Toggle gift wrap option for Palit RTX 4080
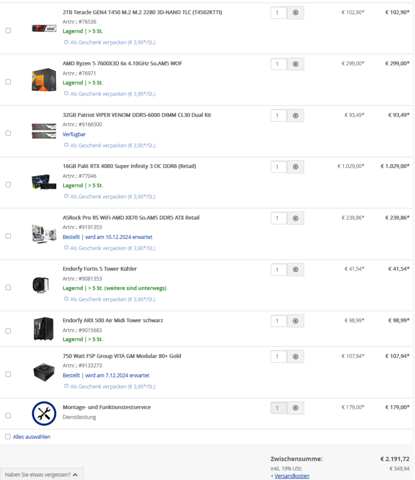Viewport: 415px width, 480px height. tap(66, 196)
